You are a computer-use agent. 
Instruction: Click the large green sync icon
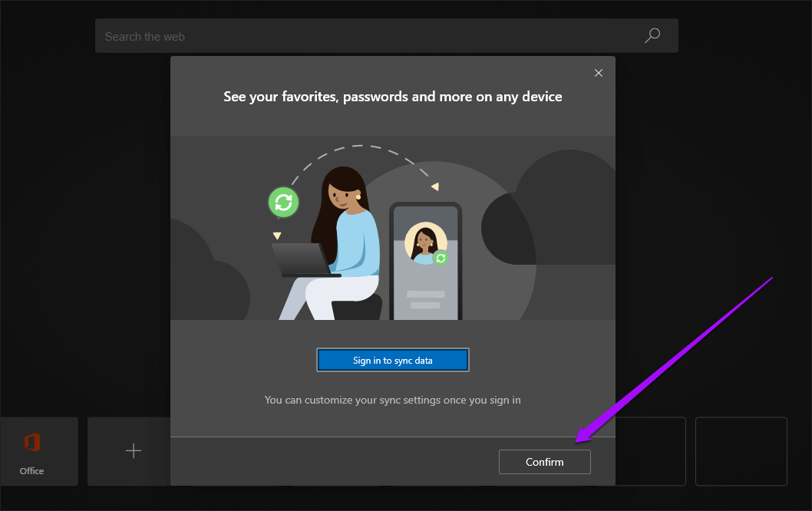283,203
